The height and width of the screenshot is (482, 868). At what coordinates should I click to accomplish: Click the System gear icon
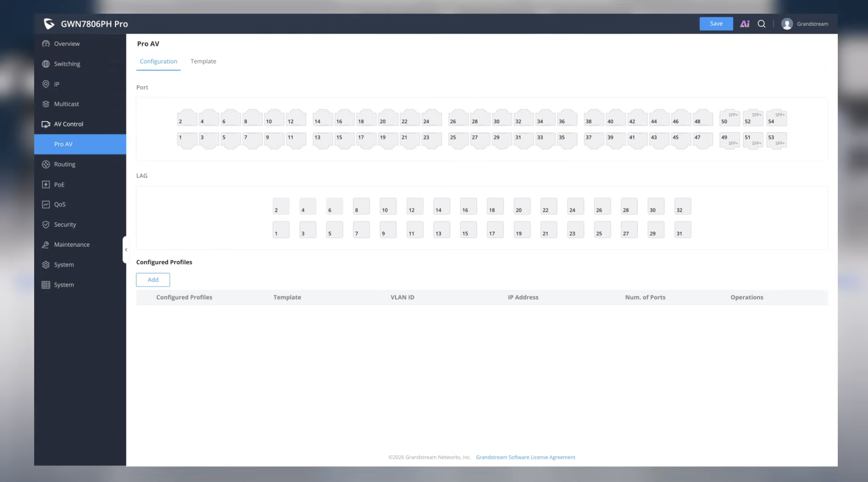tap(45, 265)
